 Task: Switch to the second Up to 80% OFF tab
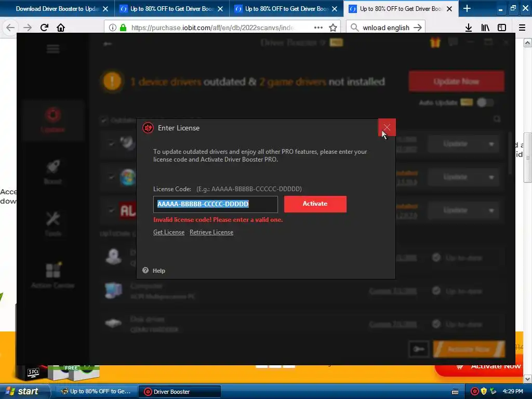[x=171, y=9]
